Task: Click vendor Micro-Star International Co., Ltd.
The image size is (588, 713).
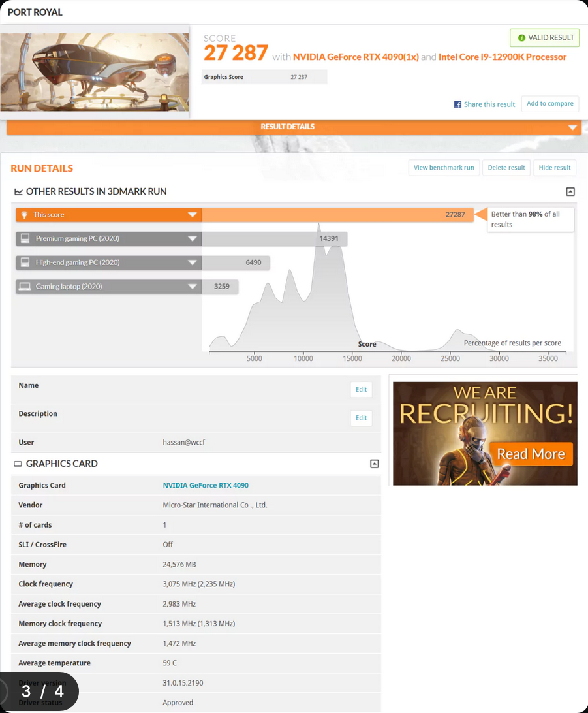Action: [x=215, y=505]
